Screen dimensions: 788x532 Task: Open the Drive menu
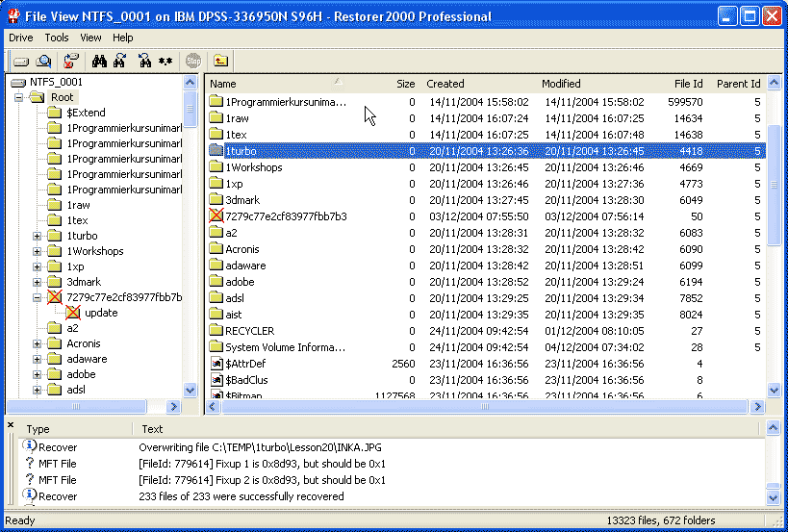coord(21,38)
